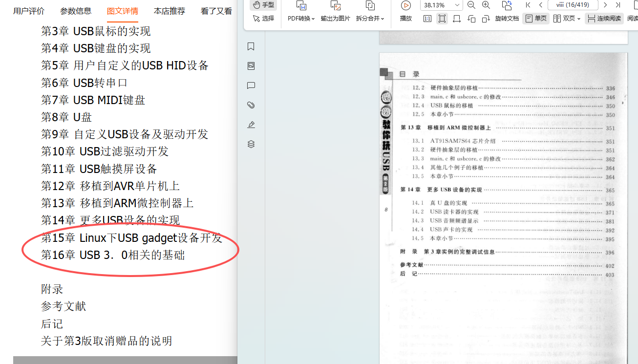Go to the next page arrow
Image resolution: width=638 pixels, height=364 pixels.
tap(605, 5)
